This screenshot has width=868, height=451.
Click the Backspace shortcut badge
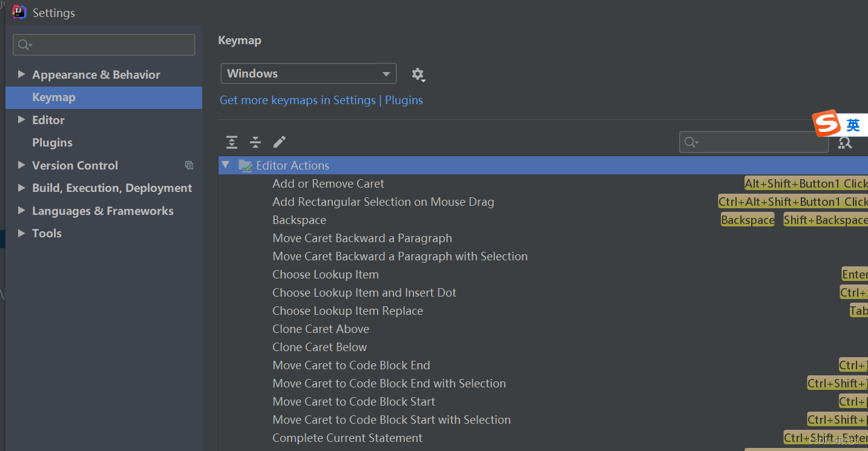748,220
